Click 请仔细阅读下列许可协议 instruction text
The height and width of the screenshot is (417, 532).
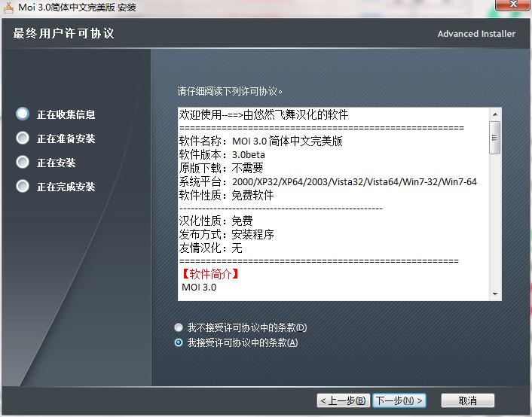230,91
